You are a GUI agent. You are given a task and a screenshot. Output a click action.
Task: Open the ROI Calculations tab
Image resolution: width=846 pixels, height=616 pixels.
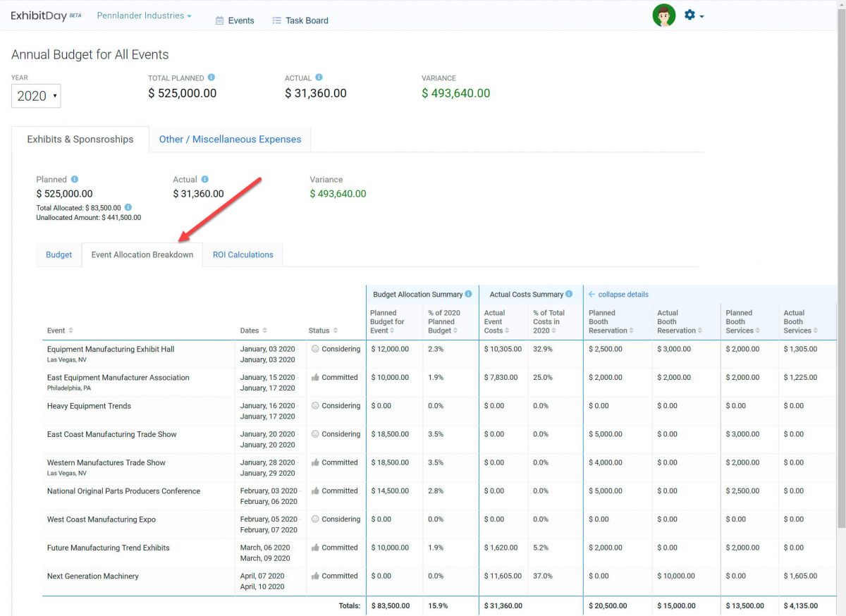[243, 254]
